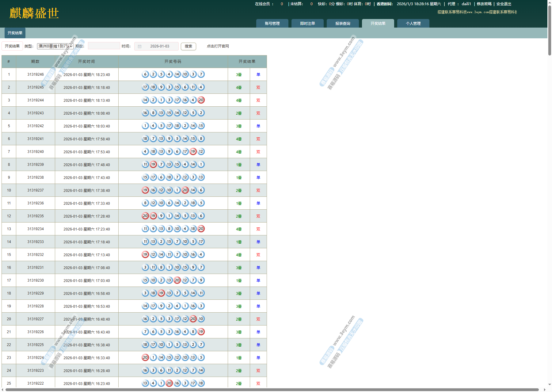The height and width of the screenshot is (392, 552).
Task: Switch to the 账号管理 tab
Action: point(272,24)
